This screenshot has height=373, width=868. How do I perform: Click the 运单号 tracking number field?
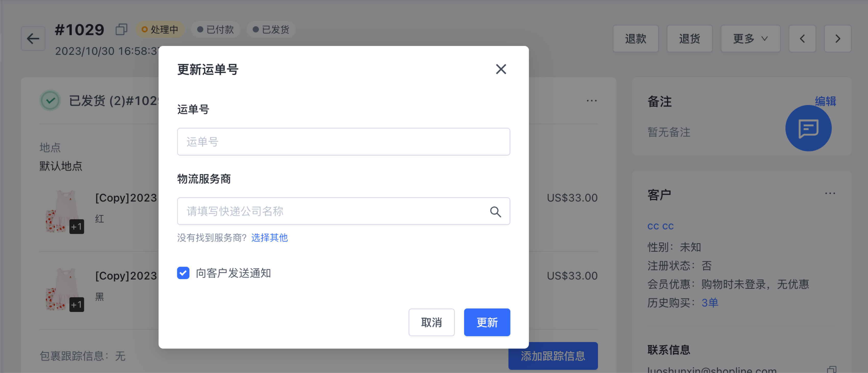343,142
